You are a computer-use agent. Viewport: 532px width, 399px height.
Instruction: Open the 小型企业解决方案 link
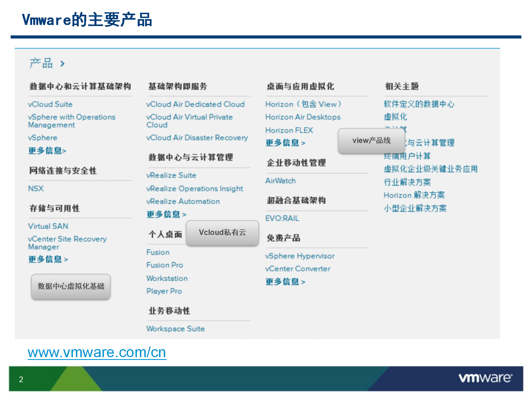[x=415, y=208]
